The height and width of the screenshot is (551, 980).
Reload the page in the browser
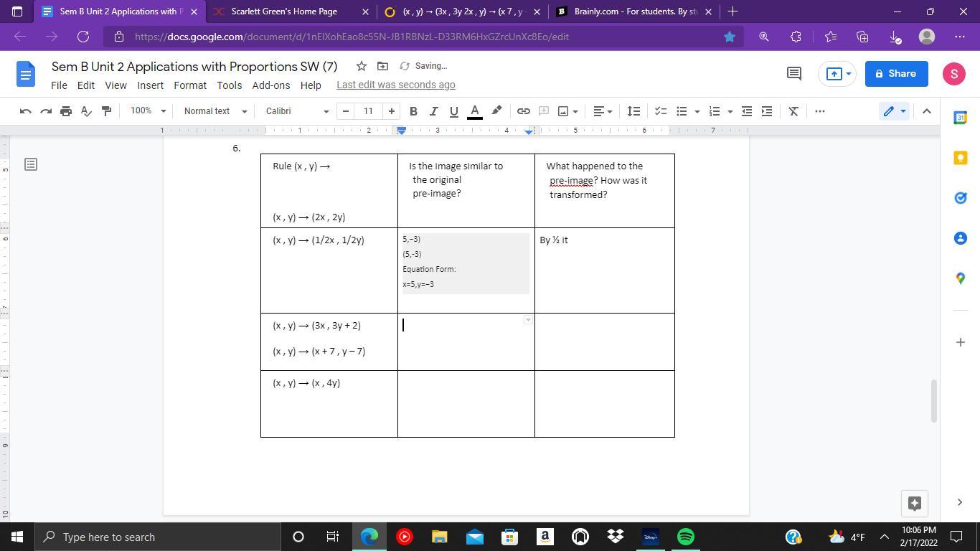click(x=83, y=37)
